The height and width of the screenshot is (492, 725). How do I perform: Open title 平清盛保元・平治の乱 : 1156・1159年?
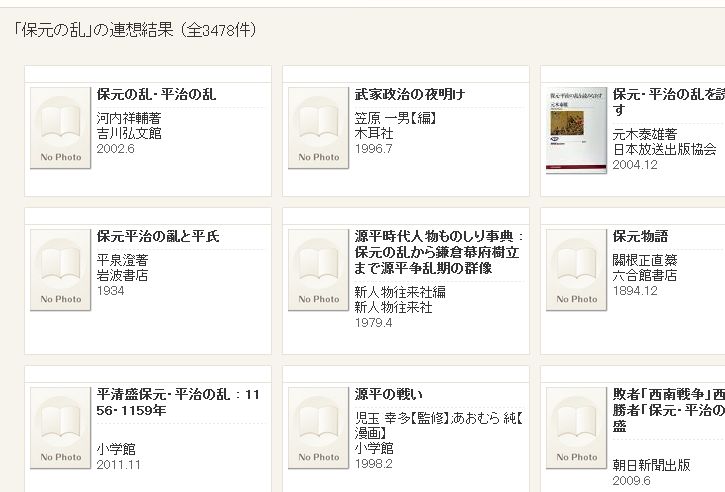[x=178, y=402]
